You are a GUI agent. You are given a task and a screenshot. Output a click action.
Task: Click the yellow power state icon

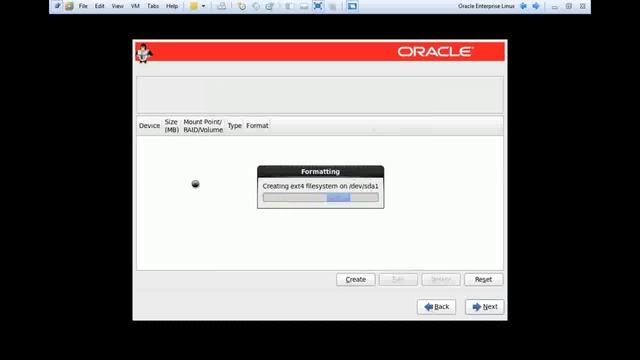(x=194, y=6)
